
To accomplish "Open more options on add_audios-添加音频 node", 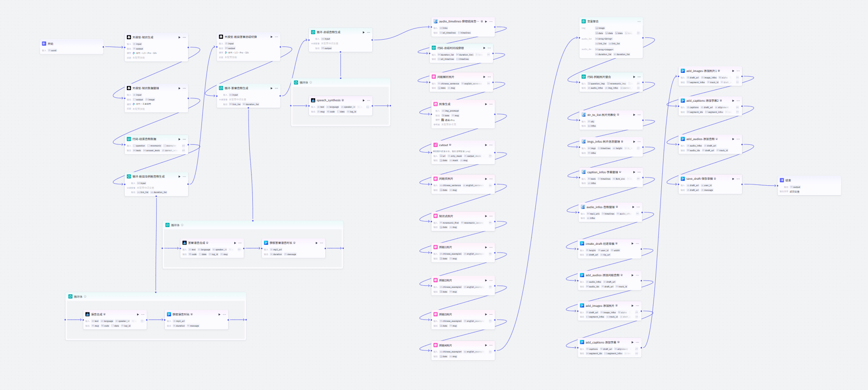I will coord(738,139).
